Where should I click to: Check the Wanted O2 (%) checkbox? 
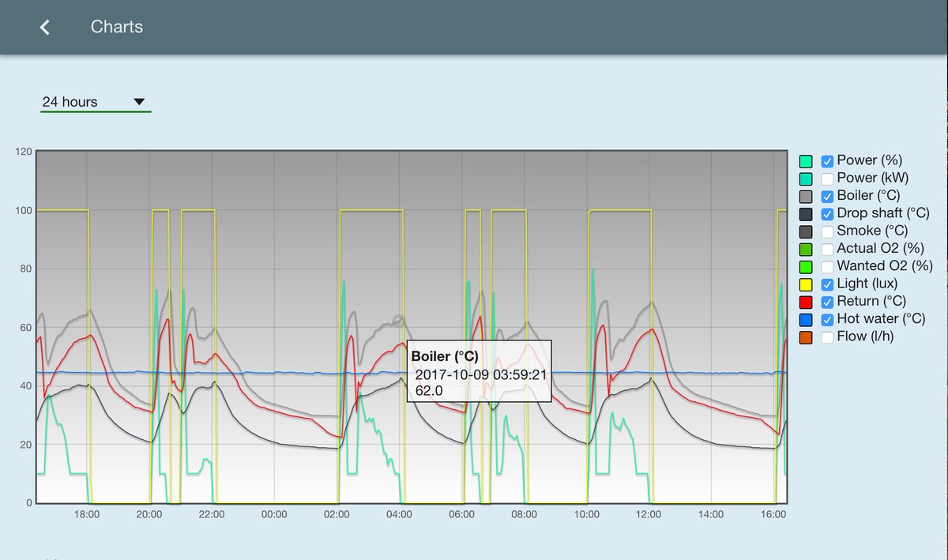(x=828, y=266)
